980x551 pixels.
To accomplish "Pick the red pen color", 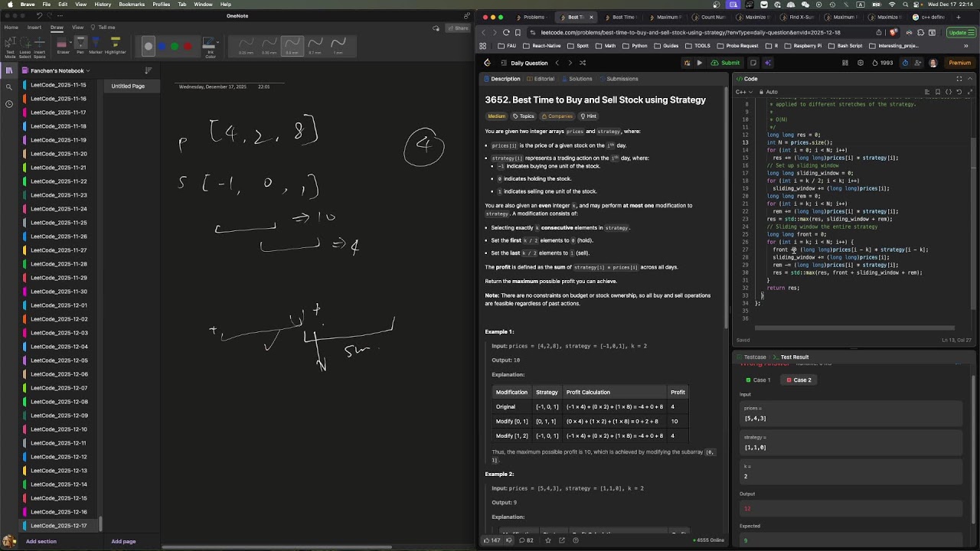I will pos(188,47).
